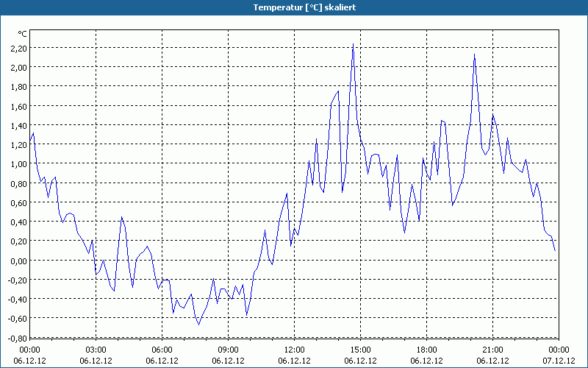This screenshot has width=588, height=368.
Task: Select the 09:00 x-axis time label
Action: (x=228, y=350)
